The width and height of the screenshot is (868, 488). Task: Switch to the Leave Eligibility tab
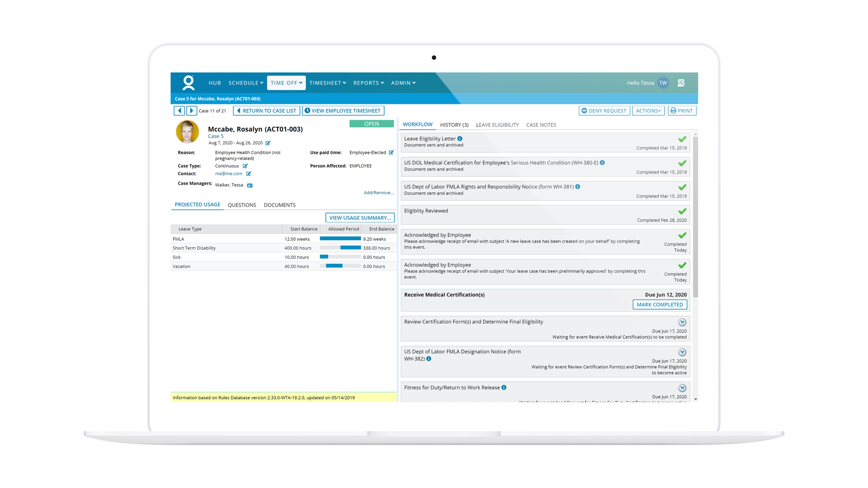497,125
